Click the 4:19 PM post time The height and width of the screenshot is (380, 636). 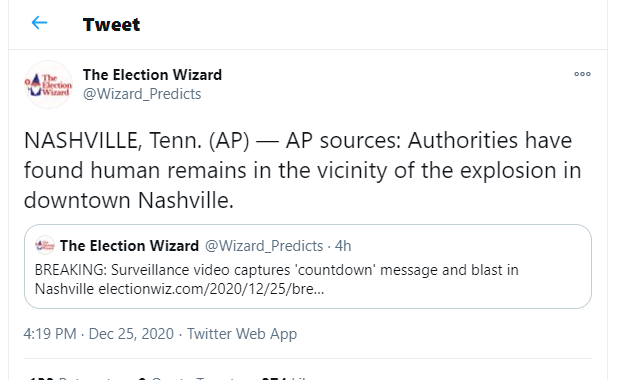(50, 334)
